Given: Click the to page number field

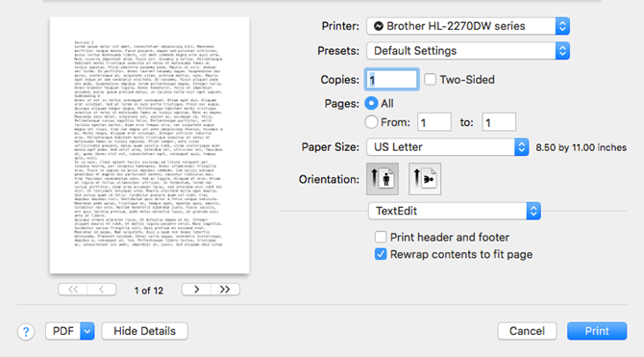Looking at the screenshot, I should pyautogui.click(x=499, y=122).
